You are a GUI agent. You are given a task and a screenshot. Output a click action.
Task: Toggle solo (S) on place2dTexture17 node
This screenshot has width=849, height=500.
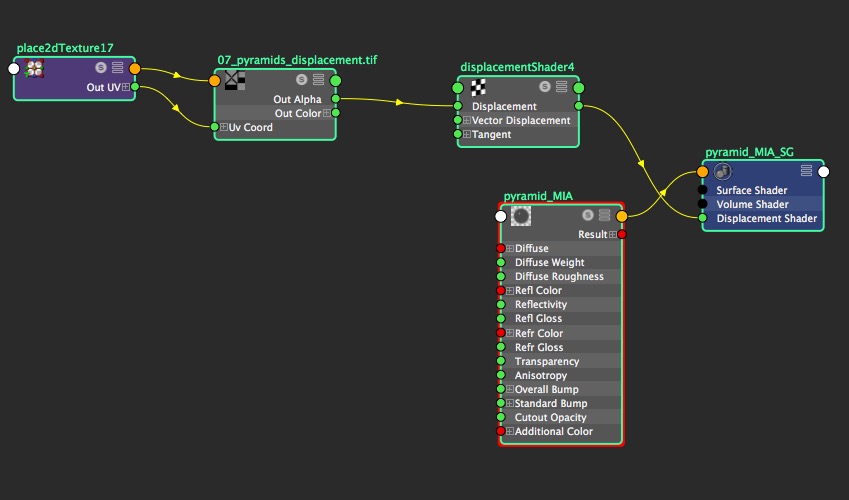(x=101, y=68)
